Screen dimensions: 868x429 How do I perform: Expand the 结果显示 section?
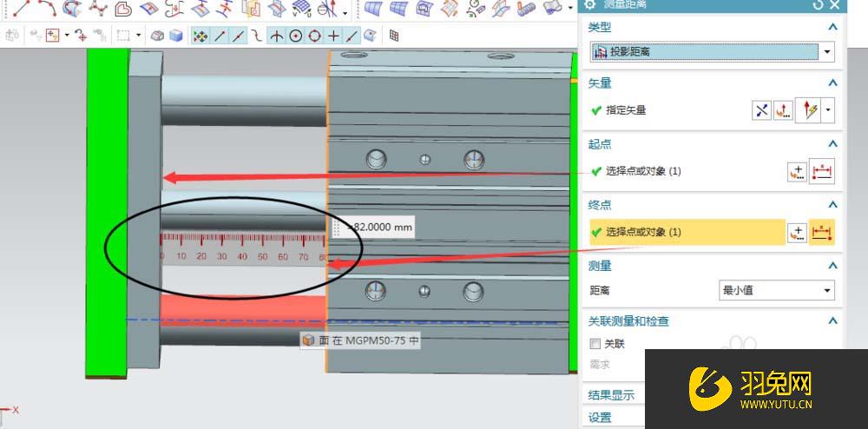tap(611, 395)
